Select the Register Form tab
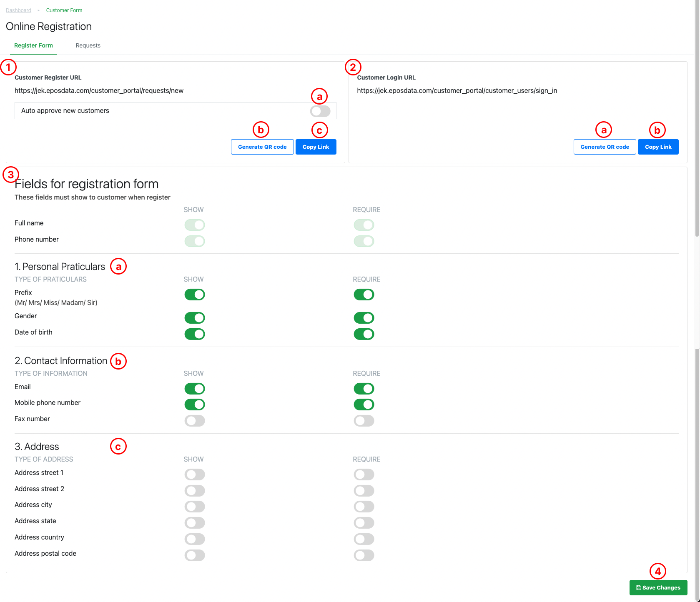The height and width of the screenshot is (602, 700). click(33, 45)
